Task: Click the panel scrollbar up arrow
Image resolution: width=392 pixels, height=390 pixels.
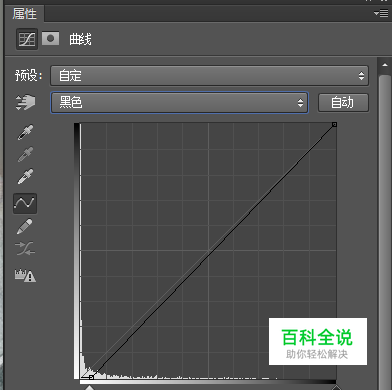Action: point(385,65)
